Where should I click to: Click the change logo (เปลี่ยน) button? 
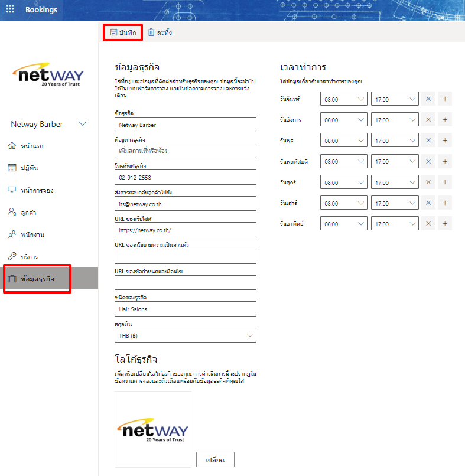click(x=215, y=459)
